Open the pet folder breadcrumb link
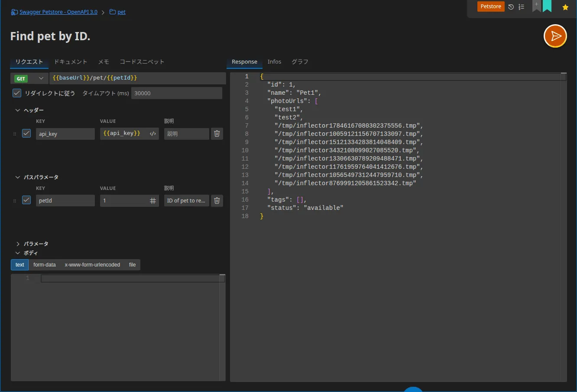577x392 pixels. 122,12
